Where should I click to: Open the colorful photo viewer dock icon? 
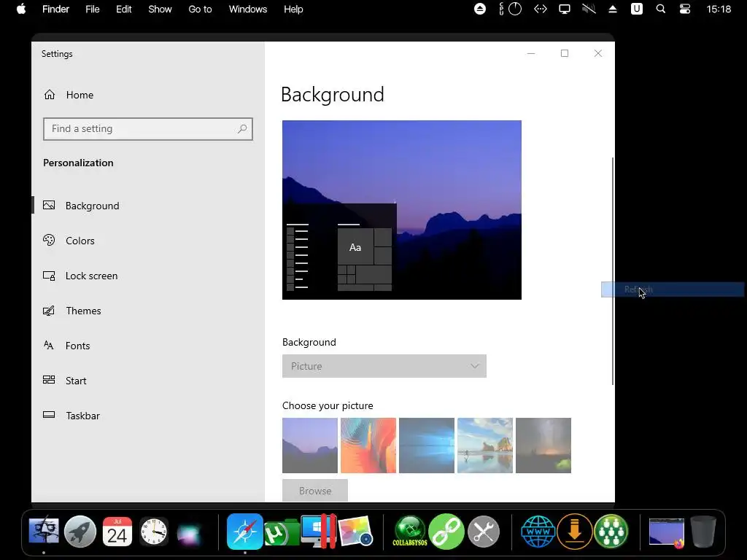coord(355,532)
